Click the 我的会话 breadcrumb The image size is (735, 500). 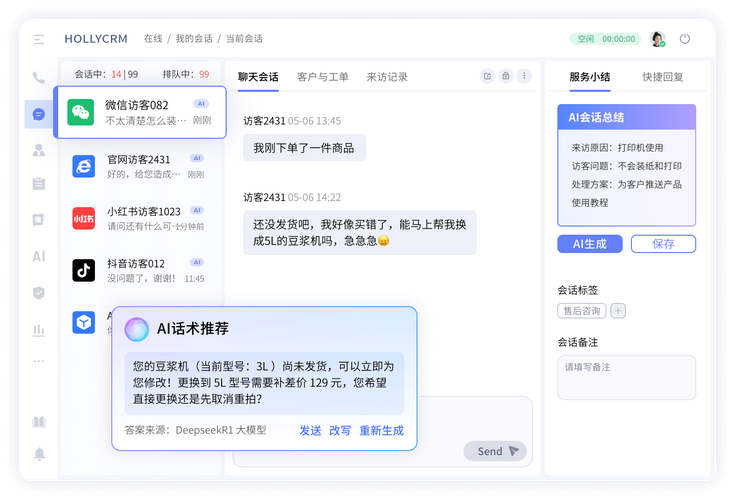pyautogui.click(x=194, y=39)
